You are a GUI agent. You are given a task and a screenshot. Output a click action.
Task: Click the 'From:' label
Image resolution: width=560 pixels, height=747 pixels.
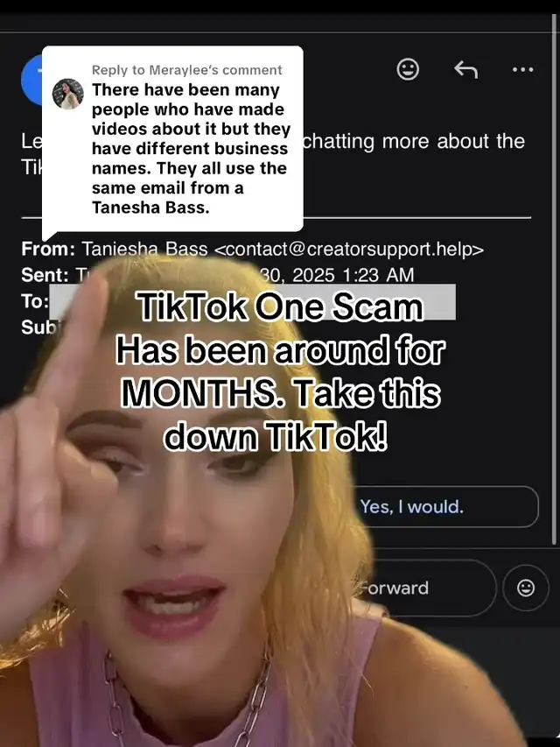(48, 250)
